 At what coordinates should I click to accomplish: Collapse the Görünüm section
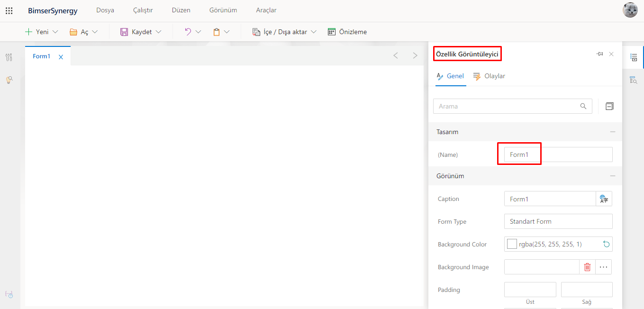click(x=612, y=176)
